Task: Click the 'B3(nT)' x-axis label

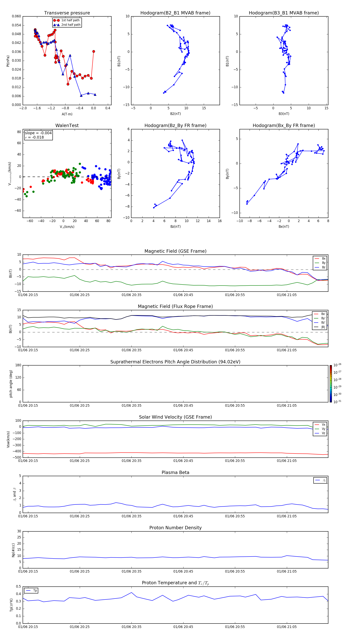Action: point(284,114)
